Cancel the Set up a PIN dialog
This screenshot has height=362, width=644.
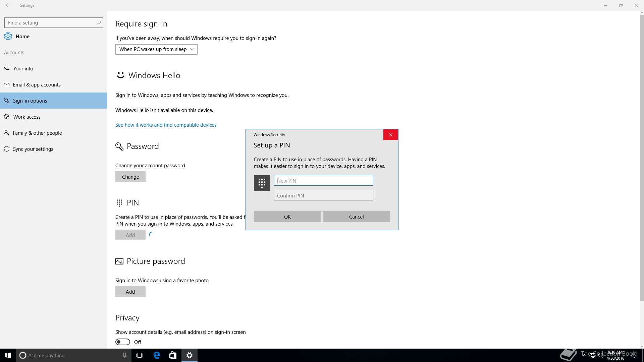click(x=356, y=217)
